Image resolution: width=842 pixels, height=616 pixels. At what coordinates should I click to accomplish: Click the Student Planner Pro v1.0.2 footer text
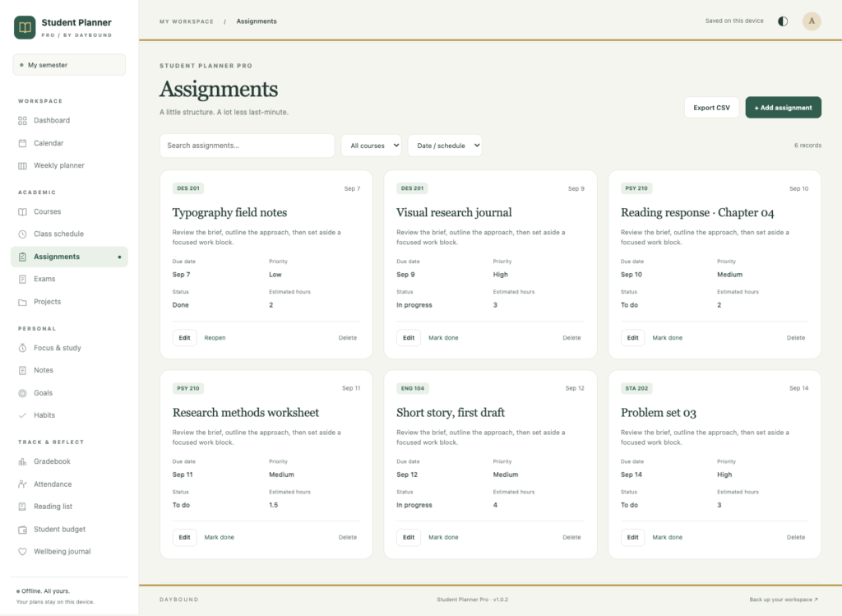click(473, 600)
